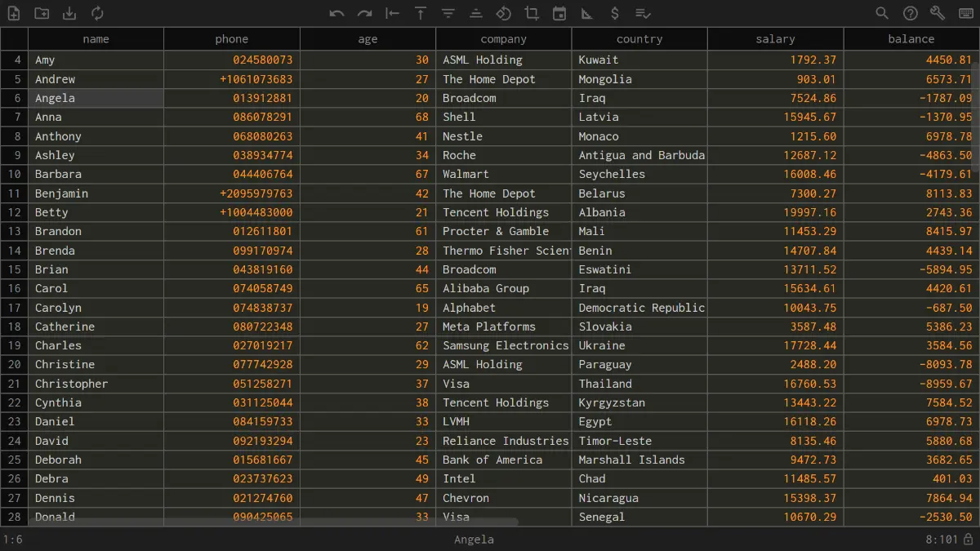Click the salary cell "16118.26"
980x551 pixels.
tap(776, 421)
